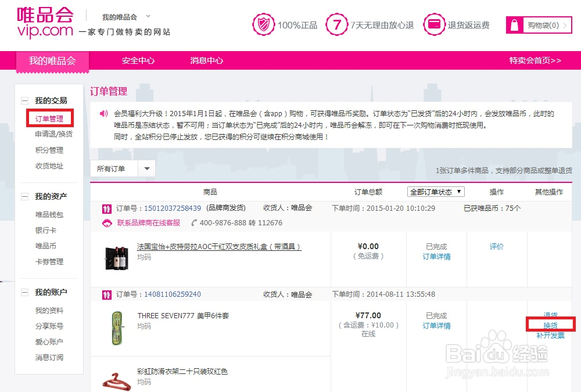Open 我的资料 in the sidebar
Viewport: 581px width, 392px height.
pyautogui.click(x=49, y=311)
